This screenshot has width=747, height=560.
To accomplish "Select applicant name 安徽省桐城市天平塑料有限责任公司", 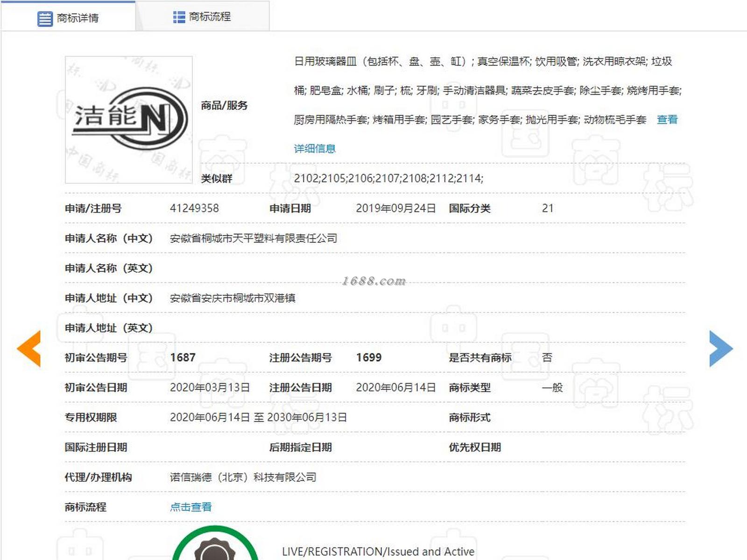I will (254, 238).
